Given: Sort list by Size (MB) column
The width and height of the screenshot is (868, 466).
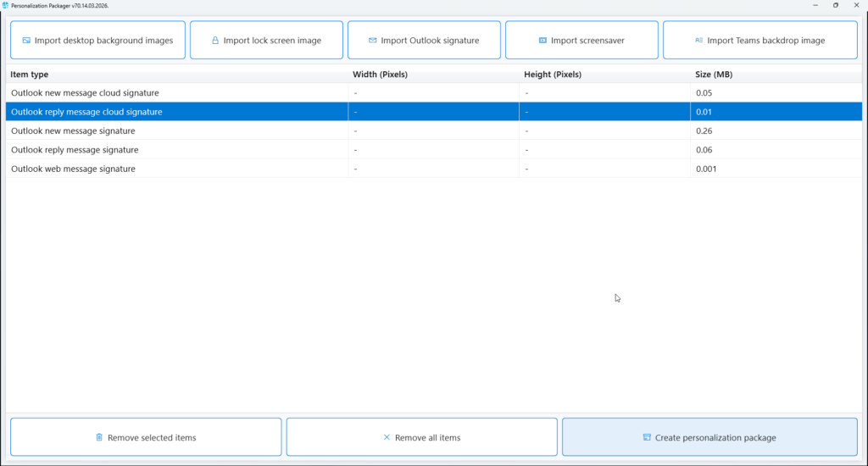Looking at the screenshot, I should 714,75.
